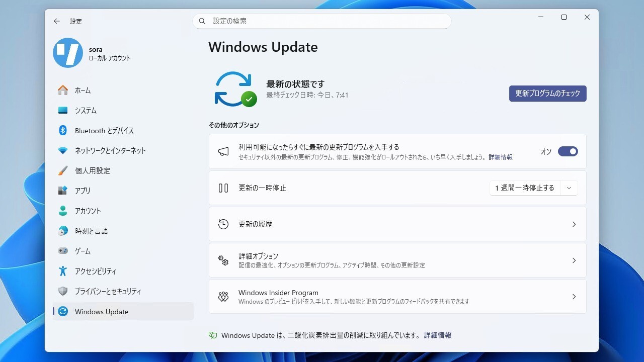This screenshot has height=362, width=644.
Task: Click the ゲーム controller icon
Action: pyautogui.click(x=63, y=251)
